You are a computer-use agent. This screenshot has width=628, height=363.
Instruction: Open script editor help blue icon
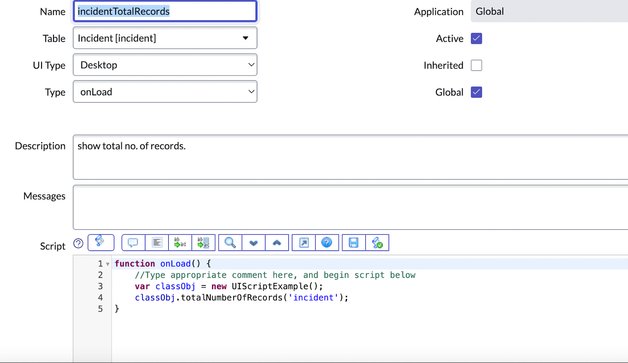tap(327, 242)
